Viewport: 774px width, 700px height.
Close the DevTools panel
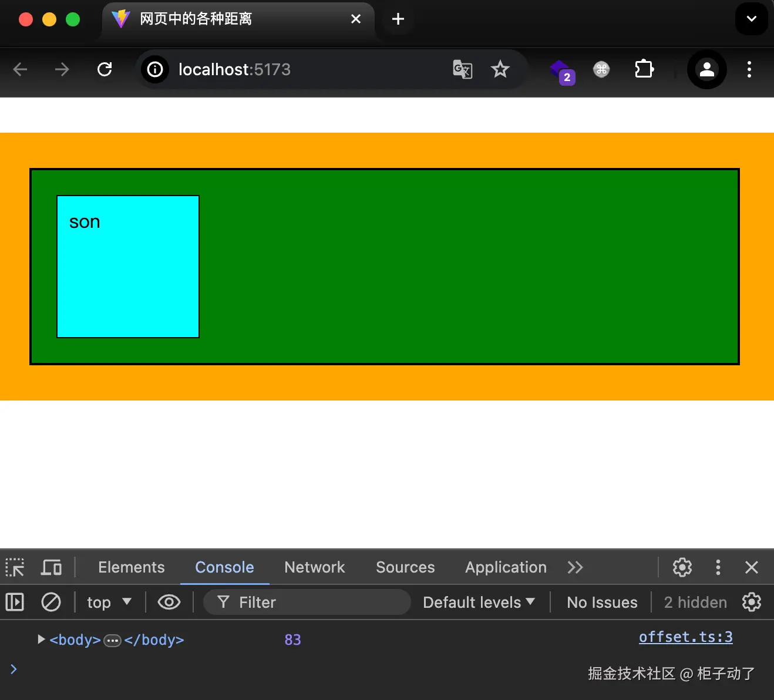pyautogui.click(x=752, y=567)
